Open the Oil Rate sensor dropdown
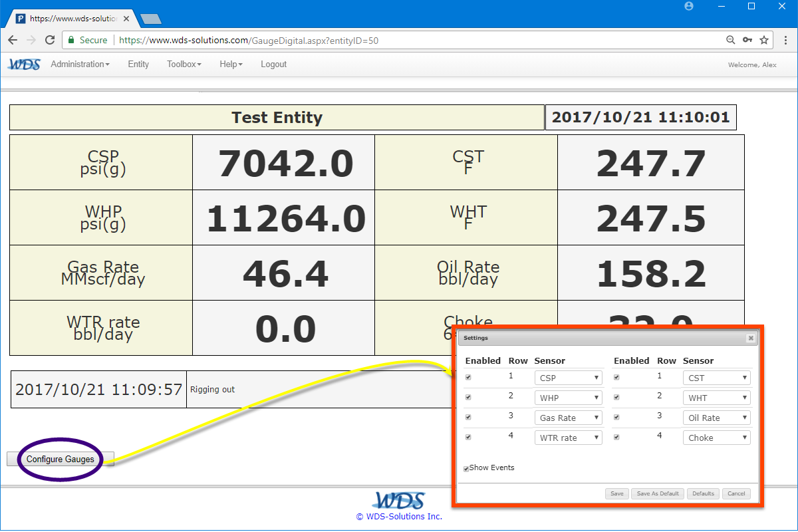The height and width of the screenshot is (532, 798). (717, 418)
